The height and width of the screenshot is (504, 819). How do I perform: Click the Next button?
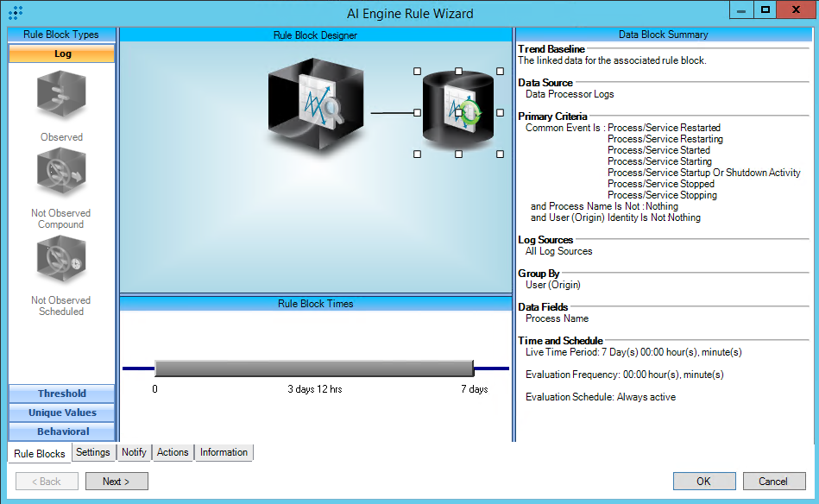(x=116, y=482)
